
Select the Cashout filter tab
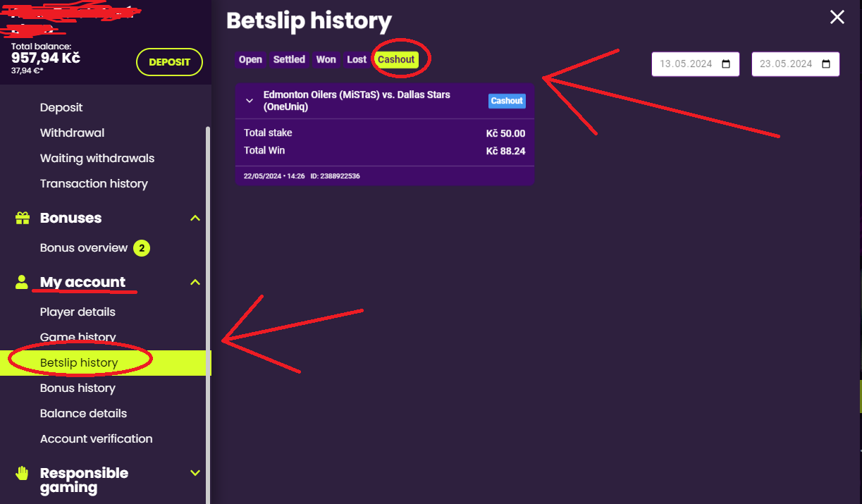(x=396, y=60)
